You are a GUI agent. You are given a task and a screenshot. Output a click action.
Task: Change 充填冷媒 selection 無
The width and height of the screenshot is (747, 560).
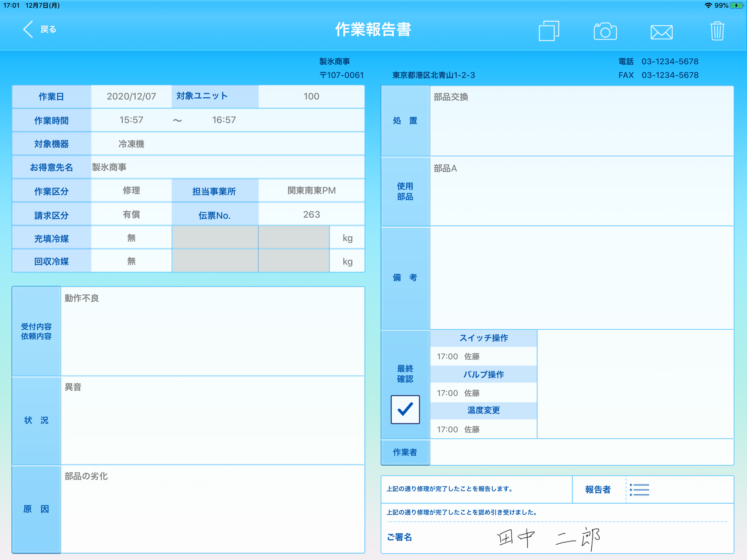(131, 238)
